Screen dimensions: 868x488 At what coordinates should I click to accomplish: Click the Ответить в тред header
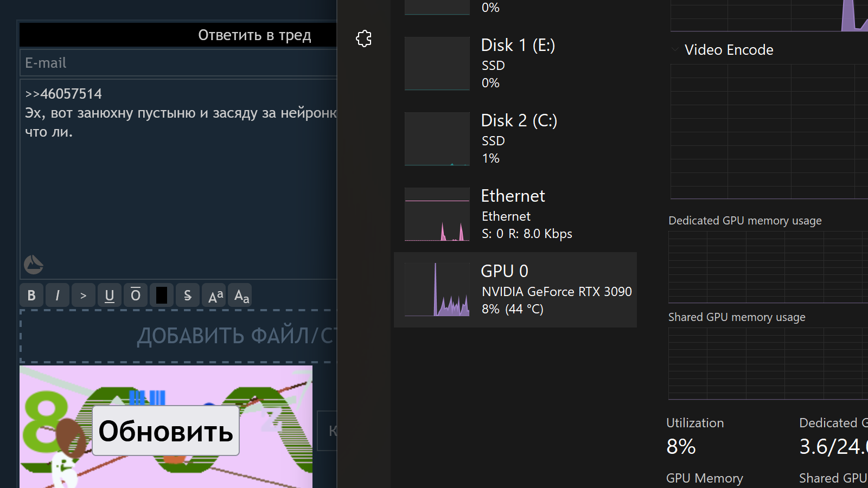[x=254, y=35]
